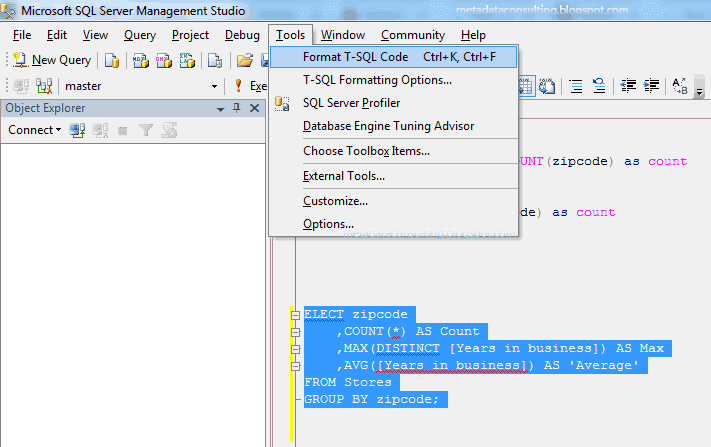Click the 'zipcode' word after SELECT in the editor
This screenshot has width=711, height=447.
[x=380, y=314]
